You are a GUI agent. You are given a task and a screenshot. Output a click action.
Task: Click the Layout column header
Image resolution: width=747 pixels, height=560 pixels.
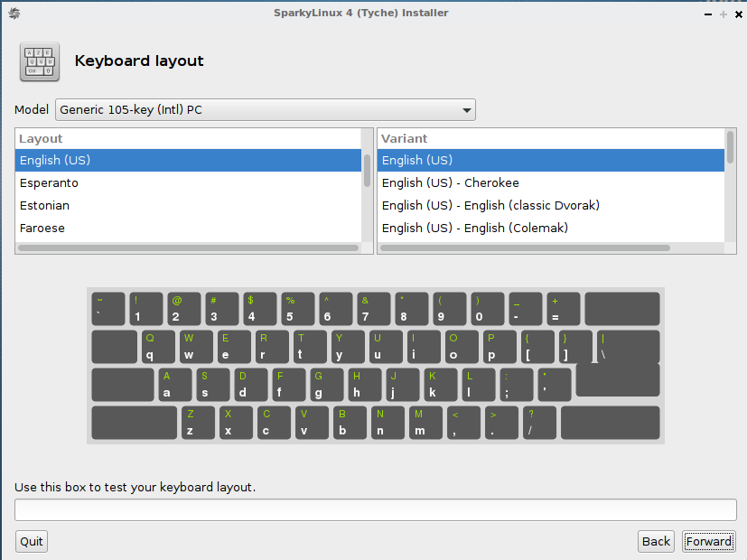tap(188, 138)
